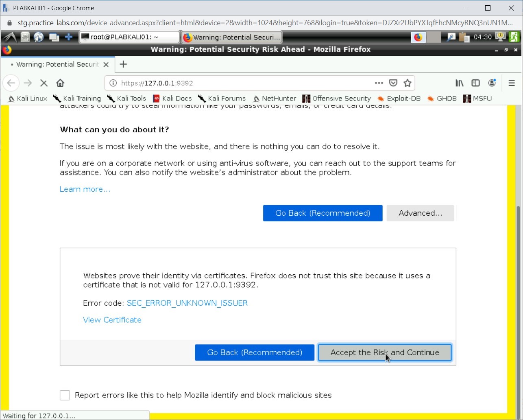Show sidebars icon in Firefox toolbar
523x420 pixels.
475,83
